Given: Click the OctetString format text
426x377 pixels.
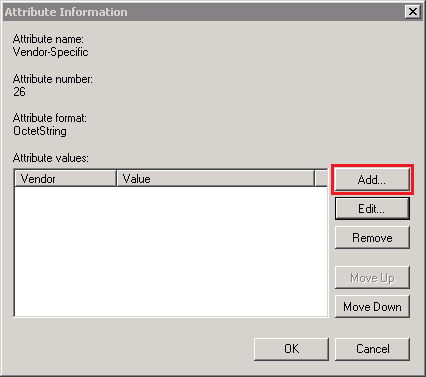Looking at the screenshot, I should (x=40, y=131).
